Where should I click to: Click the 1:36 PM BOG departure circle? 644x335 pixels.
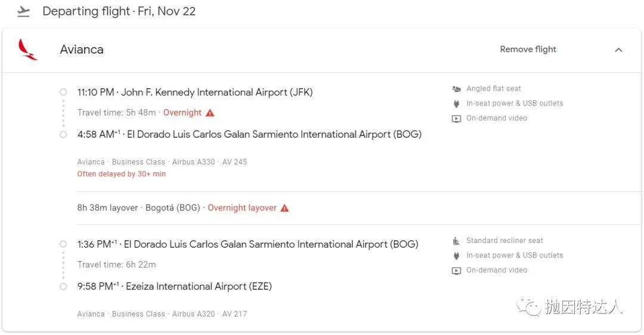tap(63, 244)
